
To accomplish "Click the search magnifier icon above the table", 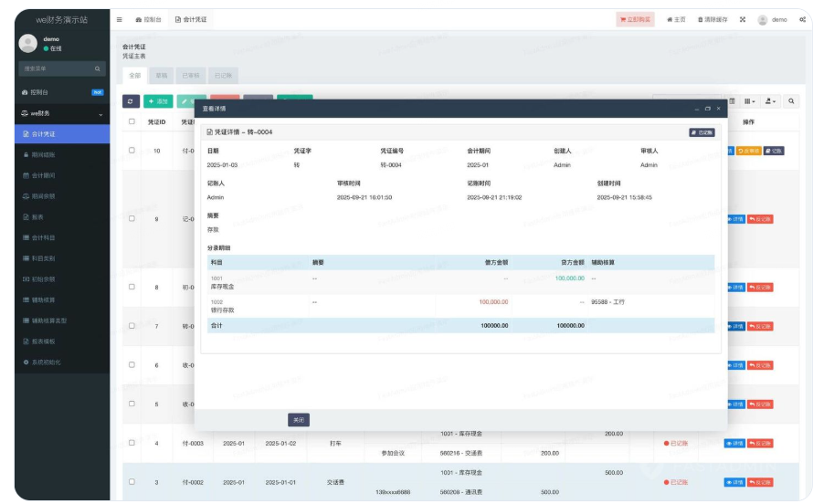I will click(791, 101).
